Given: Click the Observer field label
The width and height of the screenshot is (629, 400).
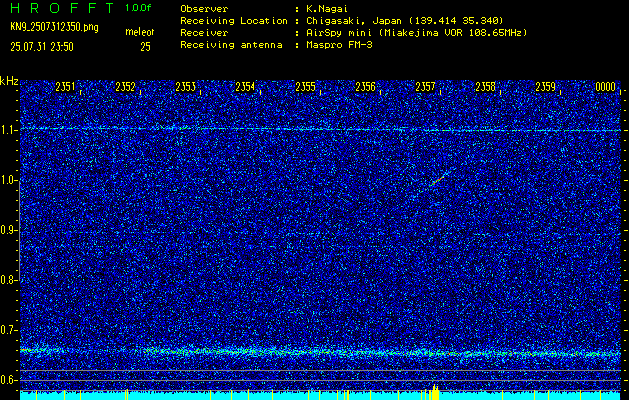Looking at the screenshot, I should pos(204,9).
